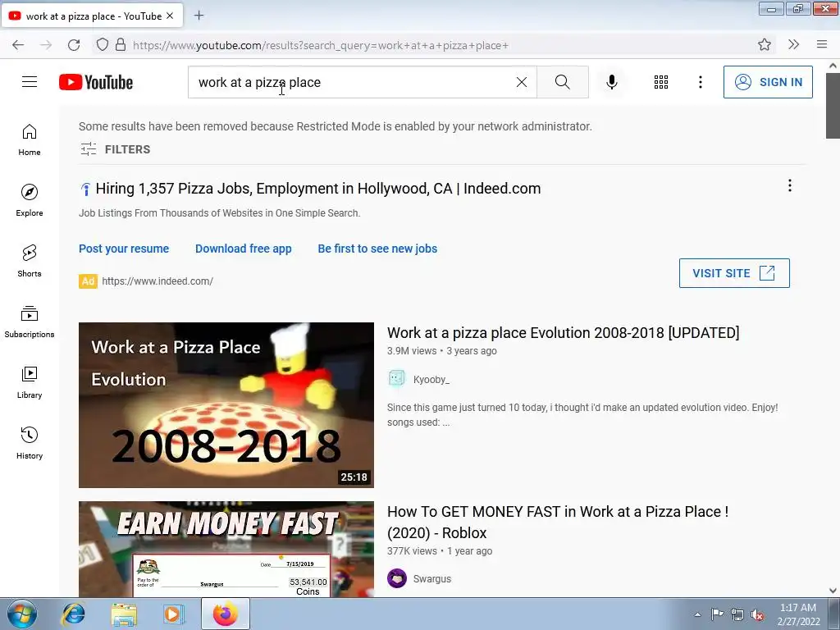Follow the Post your resume link
Screen dimensions: 840x630
(x=124, y=249)
